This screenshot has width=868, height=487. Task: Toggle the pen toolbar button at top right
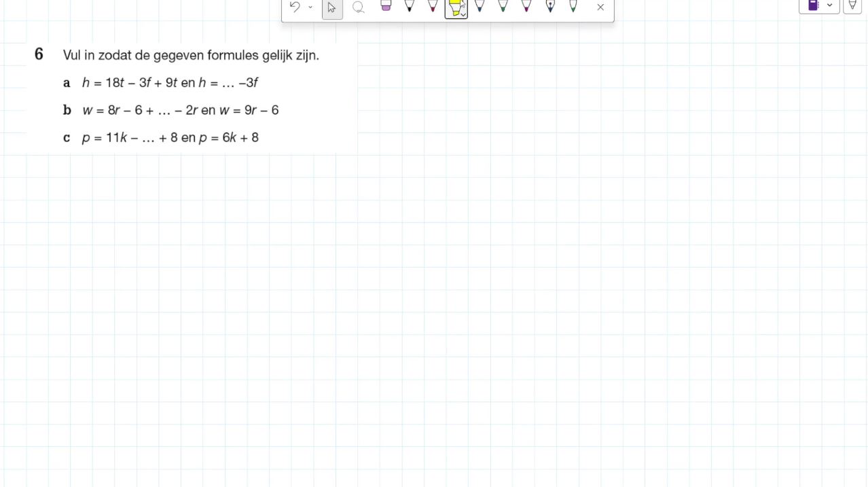pyautogui.click(x=852, y=5)
